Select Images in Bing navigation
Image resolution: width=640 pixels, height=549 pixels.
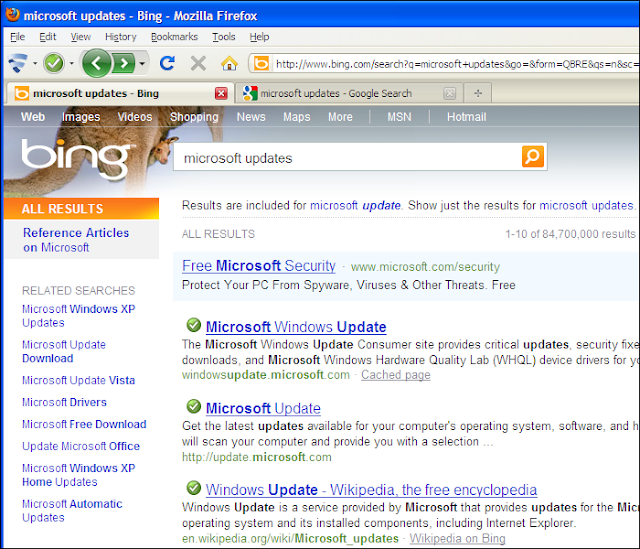81,117
